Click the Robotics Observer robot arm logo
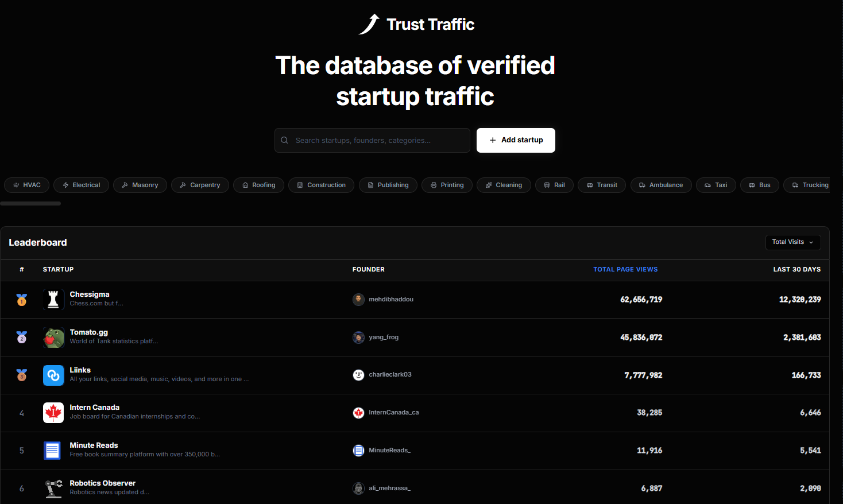Screen dimensions: 843x504 point(53,488)
